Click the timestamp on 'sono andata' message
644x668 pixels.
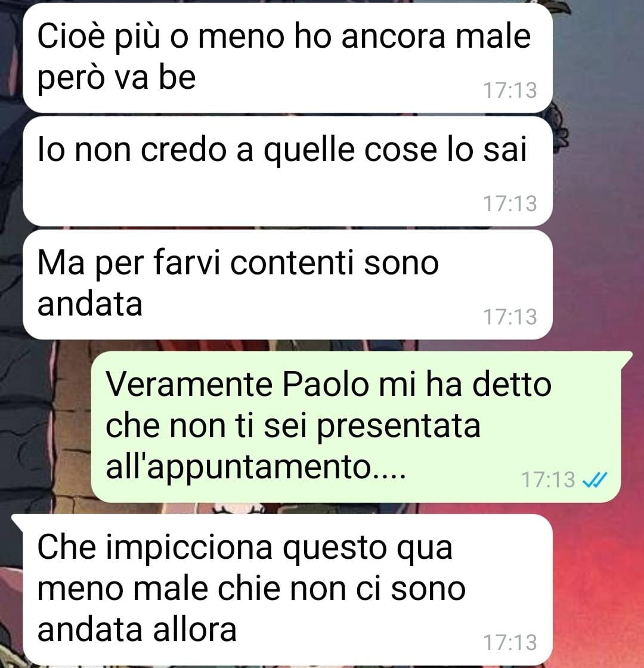point(510,317)
